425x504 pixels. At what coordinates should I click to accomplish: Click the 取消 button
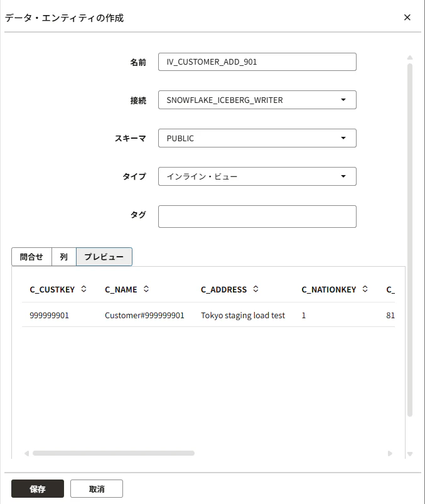click(x=97, y=488)
